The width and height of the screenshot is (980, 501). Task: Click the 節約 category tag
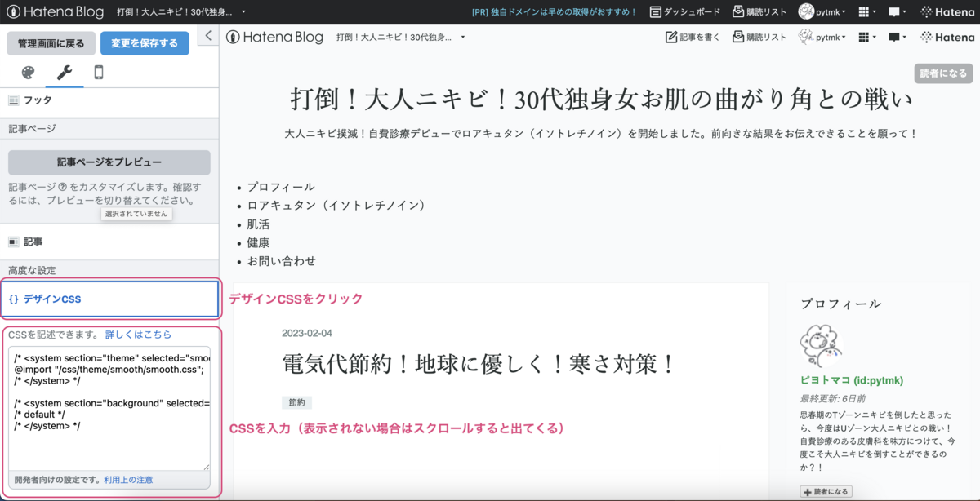[296, 402]
